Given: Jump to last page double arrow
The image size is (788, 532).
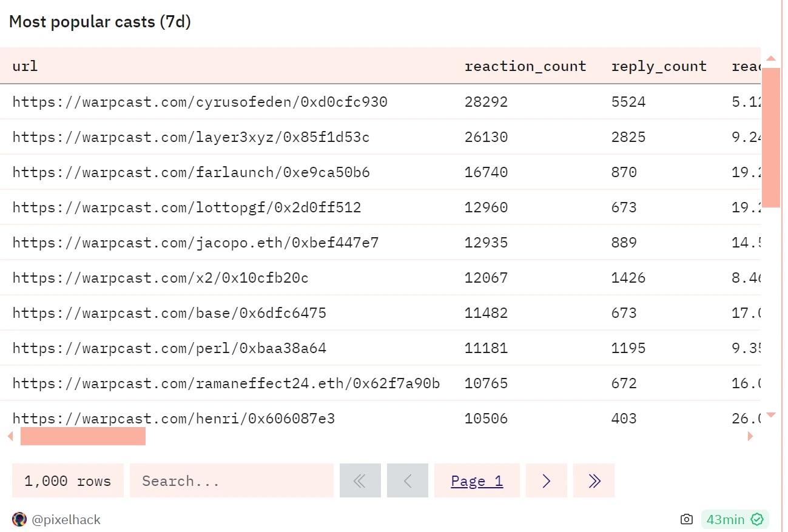Looking at the screenshot, I should pos(594,481).
